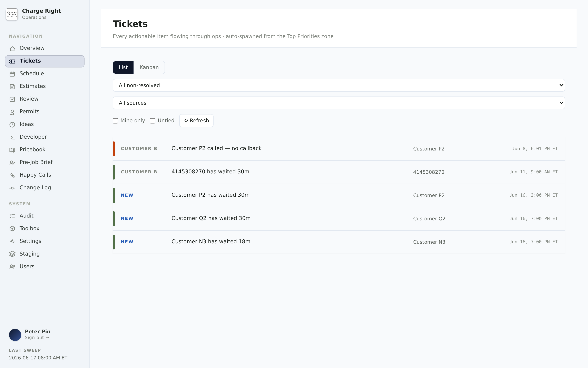Click the Tickets ticket icon

[x=12, y=61]
